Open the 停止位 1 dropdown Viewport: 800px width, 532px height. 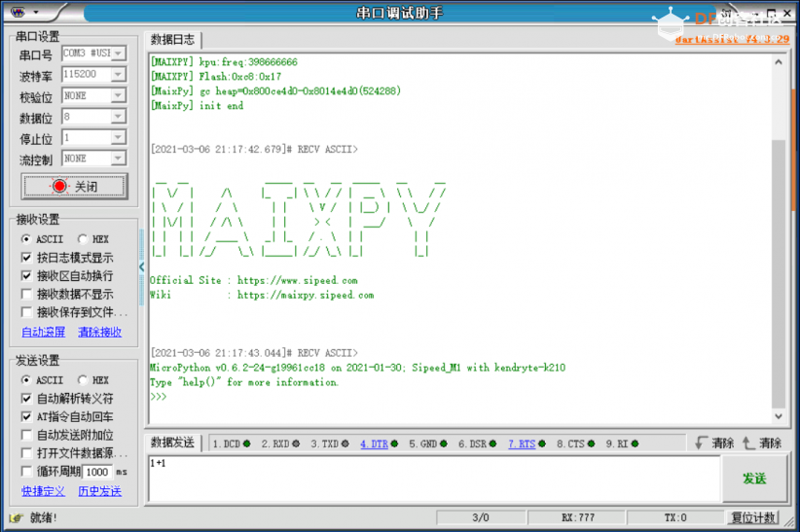[x=119, y=137]
